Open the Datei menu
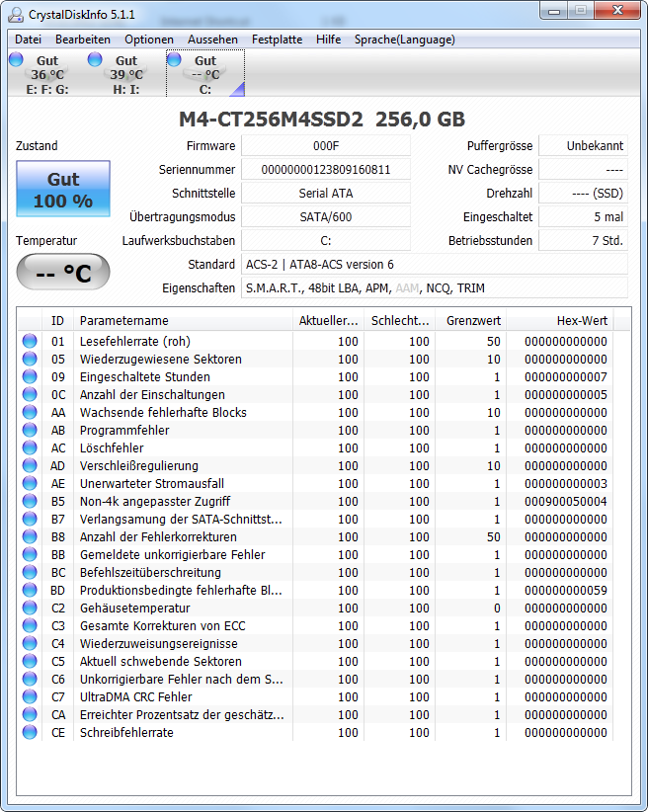The width and height of the screenshot is (648, 812). (28, 40)
